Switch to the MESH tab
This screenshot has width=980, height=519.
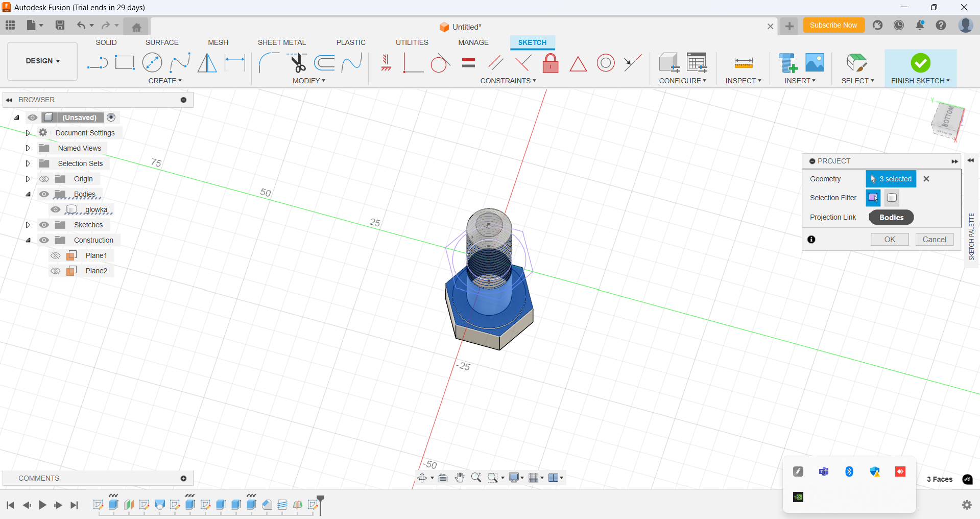coord(218,42)
